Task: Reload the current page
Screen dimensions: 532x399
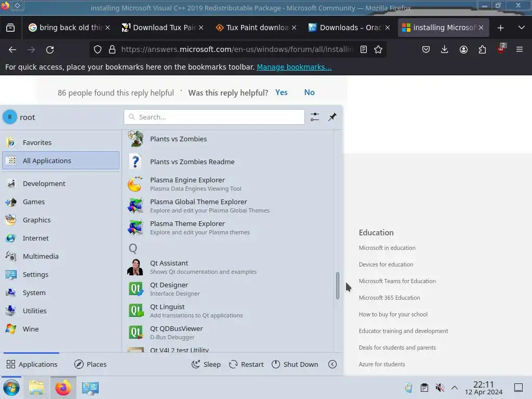Action: (x=50, y=50)
